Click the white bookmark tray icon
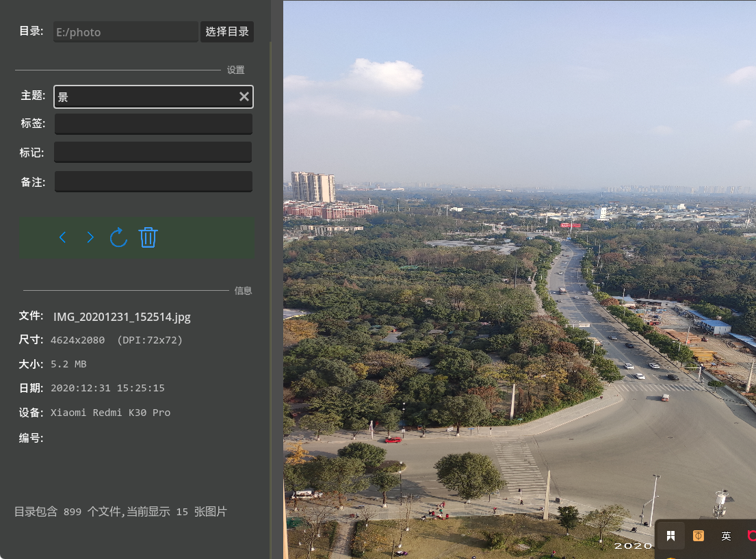The width and height of the screenshot is (756, 559). (671, 536)
